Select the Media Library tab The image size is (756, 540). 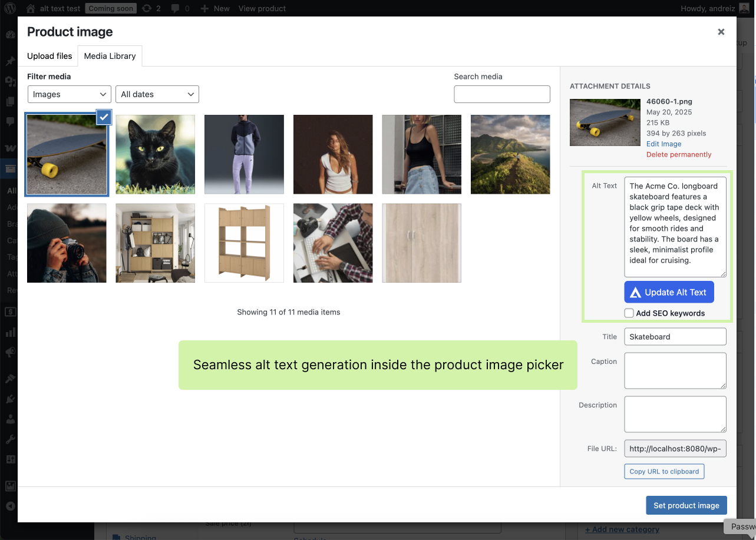(110, 56)
